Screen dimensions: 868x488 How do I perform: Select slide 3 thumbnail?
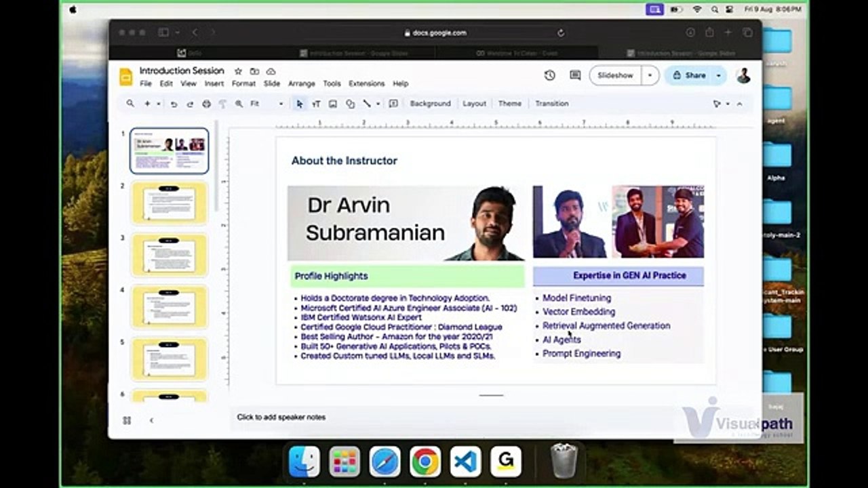[170, 255]
